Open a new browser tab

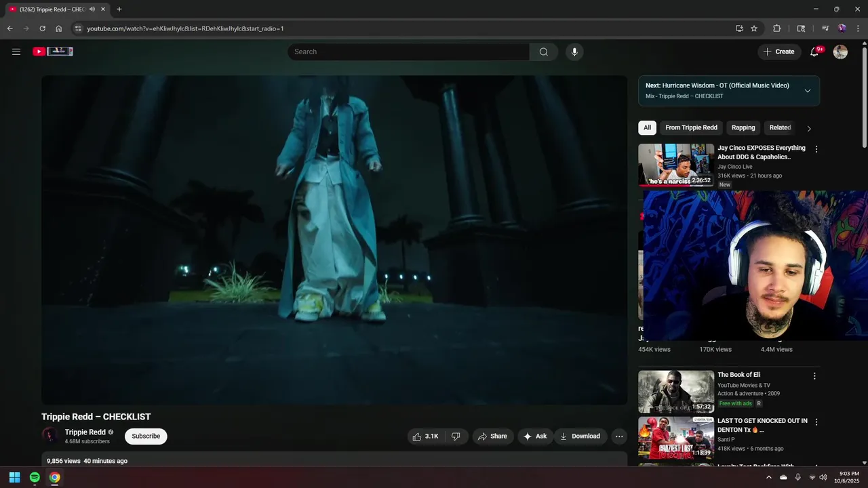119,9
